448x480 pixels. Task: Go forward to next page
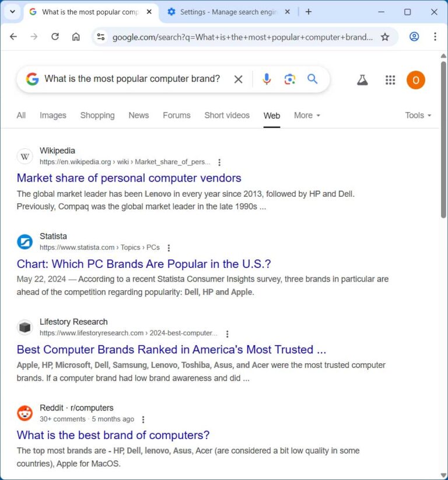(x=34, y=37)
